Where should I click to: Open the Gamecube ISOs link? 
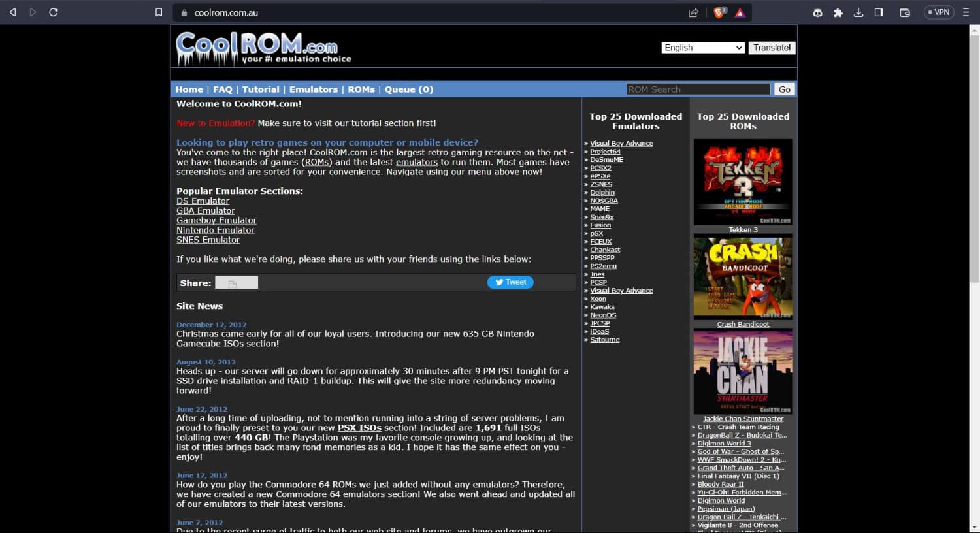(x=210, y=344)
